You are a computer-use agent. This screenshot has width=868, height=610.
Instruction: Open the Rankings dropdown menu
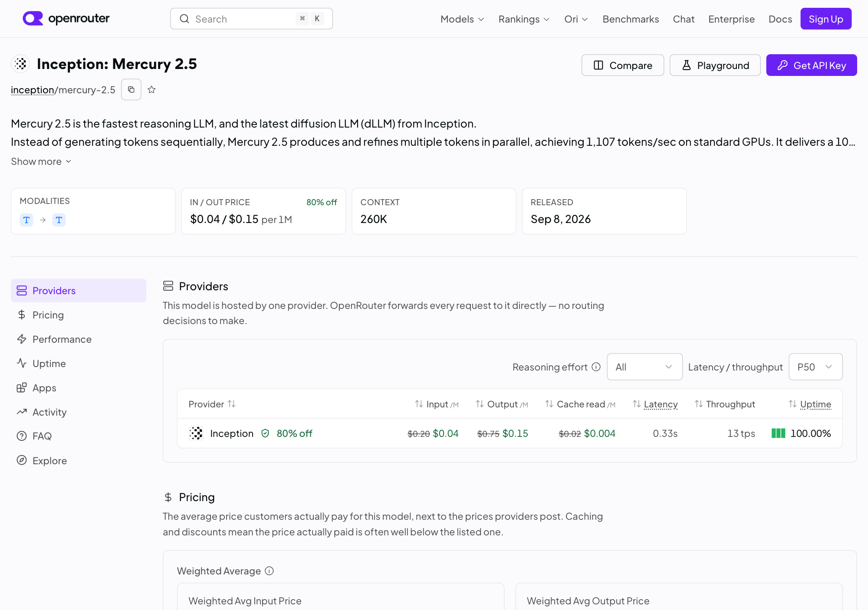524,19
